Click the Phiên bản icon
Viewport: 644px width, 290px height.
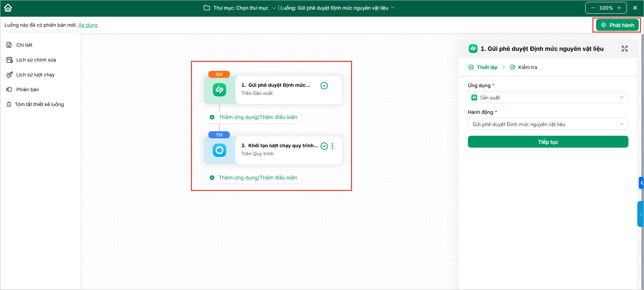9,89
